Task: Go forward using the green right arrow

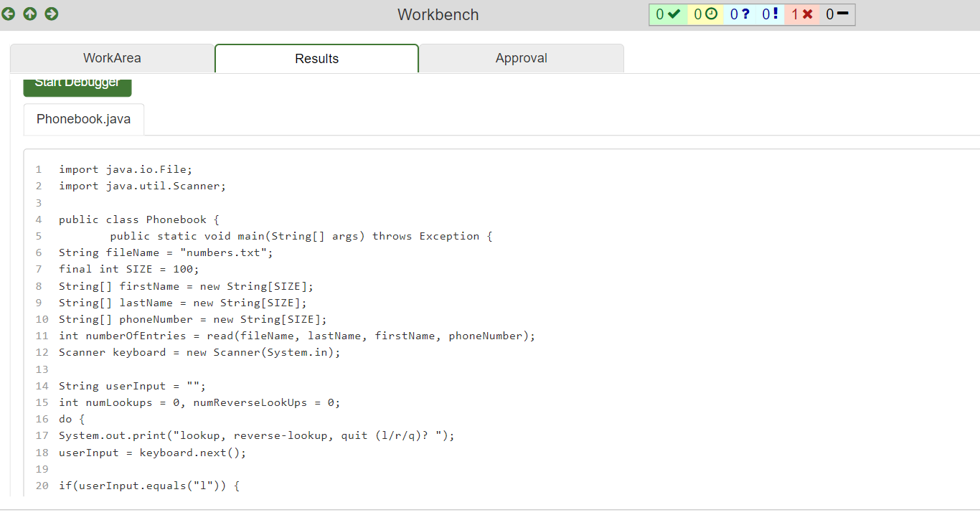Action: click(x=51, y=14)
